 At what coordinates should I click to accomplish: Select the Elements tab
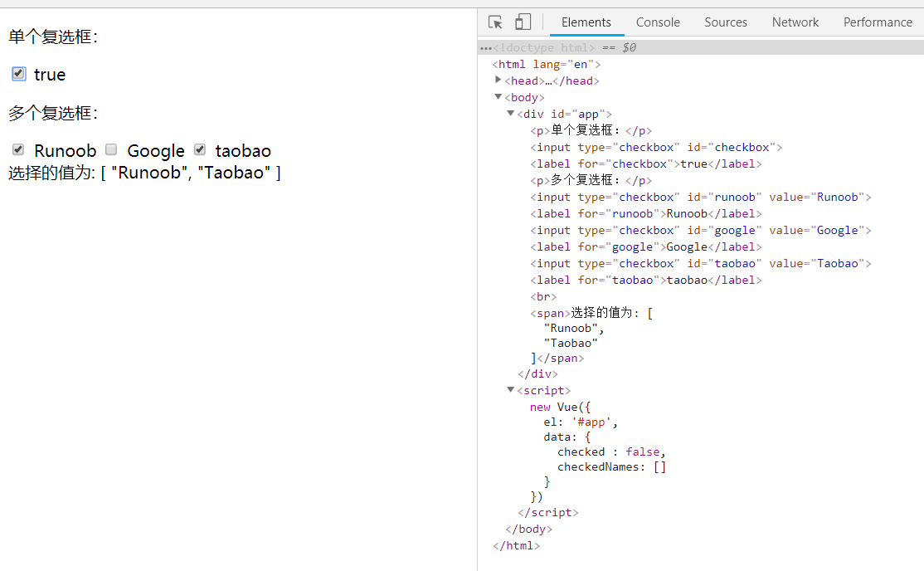point(586,22)
